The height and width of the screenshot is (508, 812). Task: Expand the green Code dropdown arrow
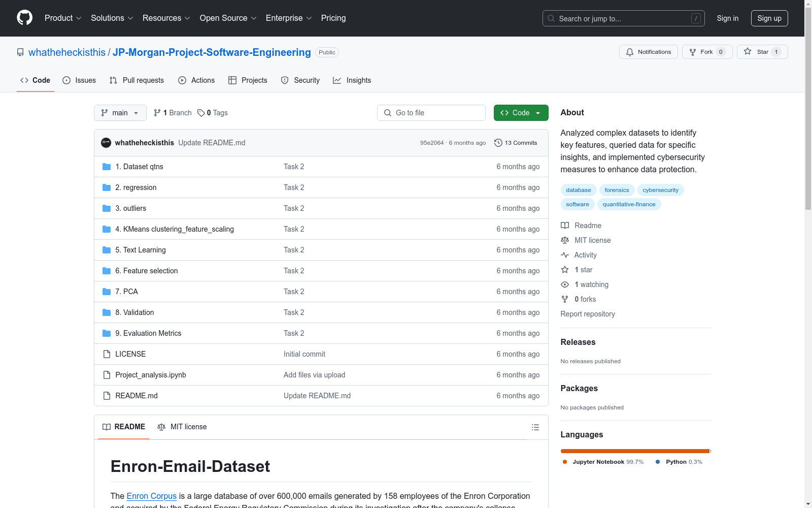[537, 113]
